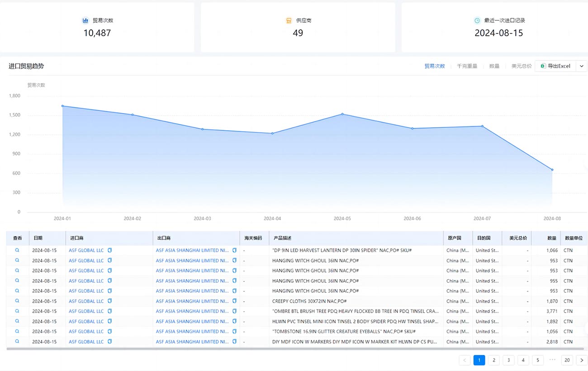588x371 pixels.
Task: Copy exporter name in DP 9IN LED HARVEST row
Action: tap(234, 250)
